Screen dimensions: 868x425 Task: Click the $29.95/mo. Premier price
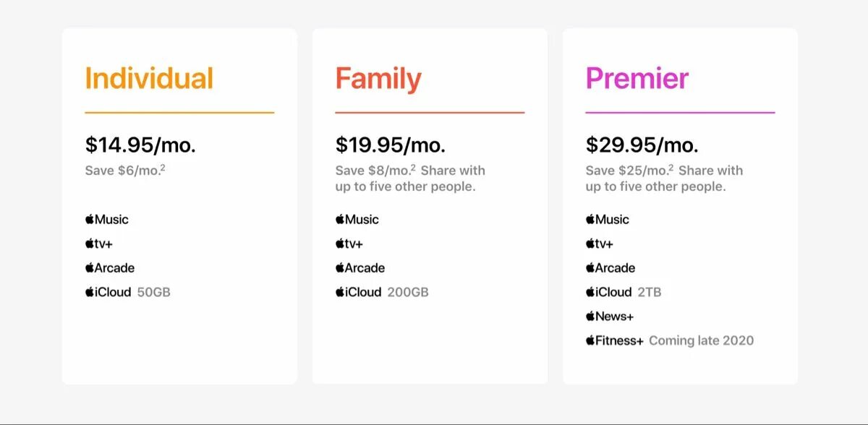click(642, 145)
